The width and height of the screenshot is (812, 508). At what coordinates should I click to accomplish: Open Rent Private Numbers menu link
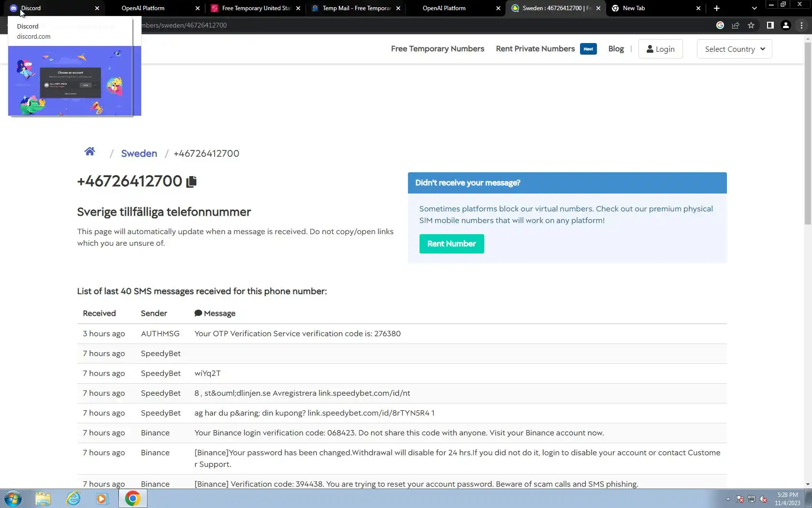[x=535, y=49]
